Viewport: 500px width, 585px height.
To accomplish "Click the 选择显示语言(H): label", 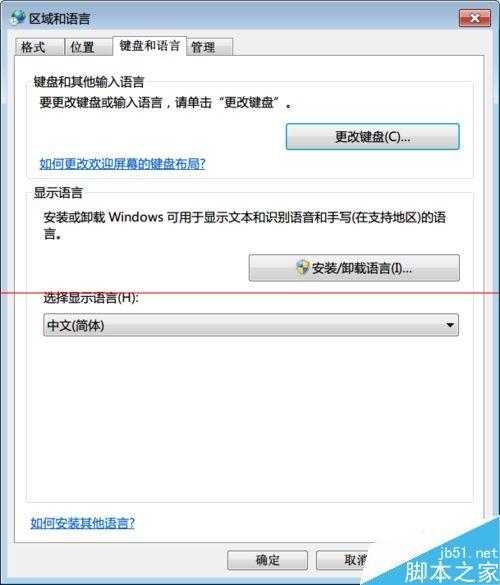I will point(91,298).
